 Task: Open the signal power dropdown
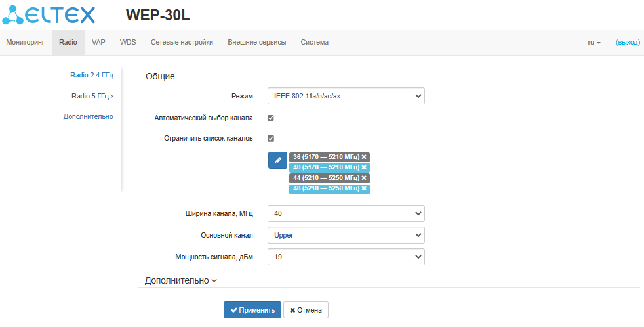click(346, 256)
